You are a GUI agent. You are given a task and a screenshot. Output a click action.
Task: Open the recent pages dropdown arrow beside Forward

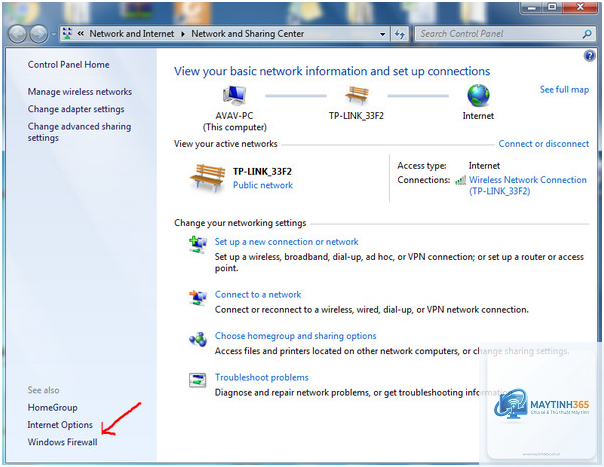54,34
